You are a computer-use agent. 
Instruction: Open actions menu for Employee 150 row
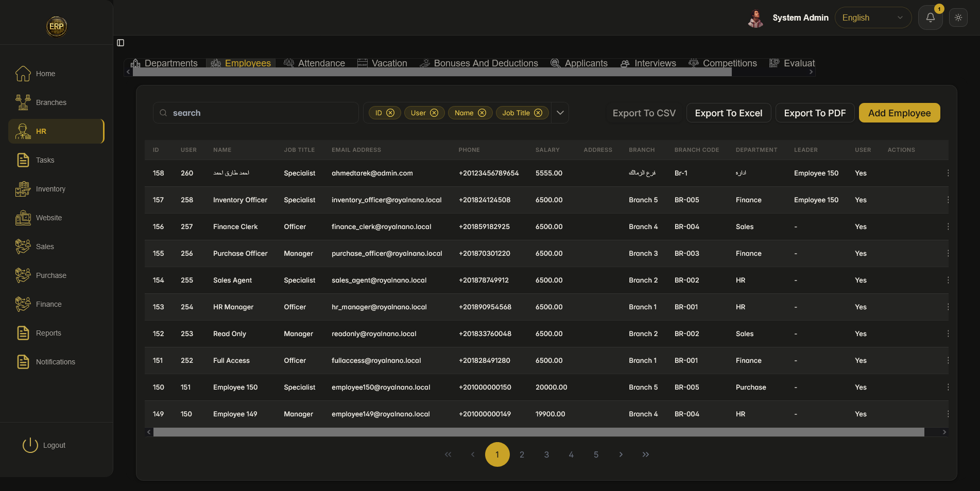(x=948, y=387)
